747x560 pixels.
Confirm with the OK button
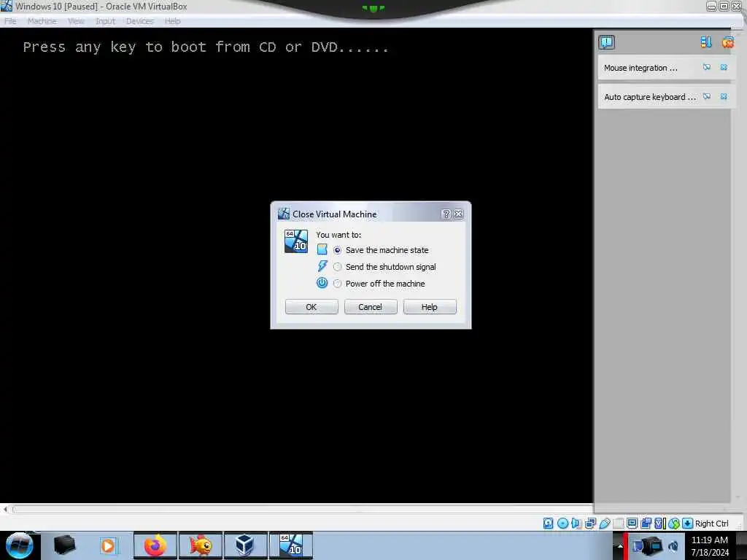(x=311, y=307)
